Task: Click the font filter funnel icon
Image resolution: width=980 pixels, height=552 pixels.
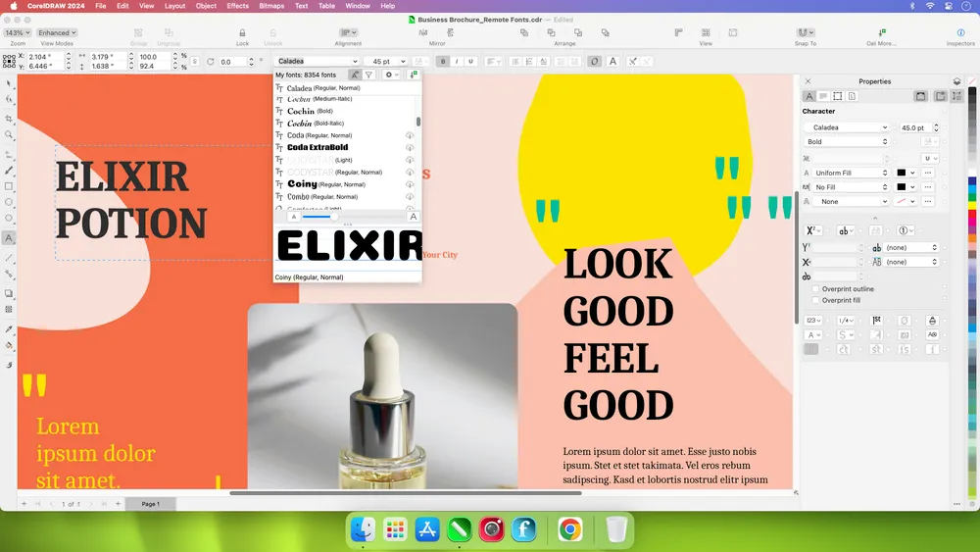Action: [x=369, y=75]
